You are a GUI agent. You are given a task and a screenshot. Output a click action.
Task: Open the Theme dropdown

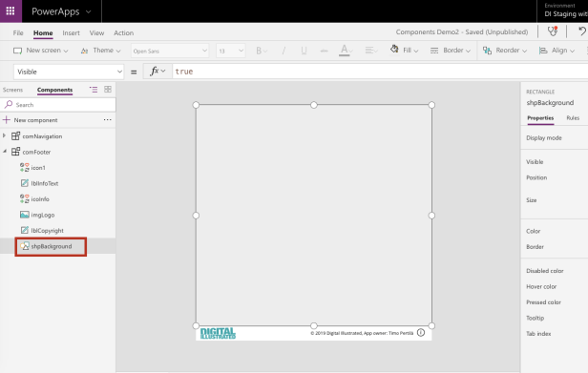point(101,51)
